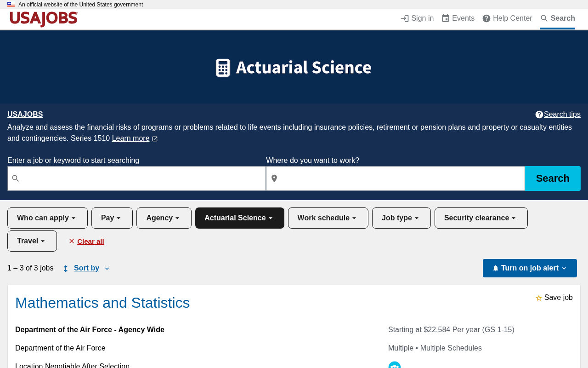
Task: Click the bell icon on job alert
Action: click(496, 268)
